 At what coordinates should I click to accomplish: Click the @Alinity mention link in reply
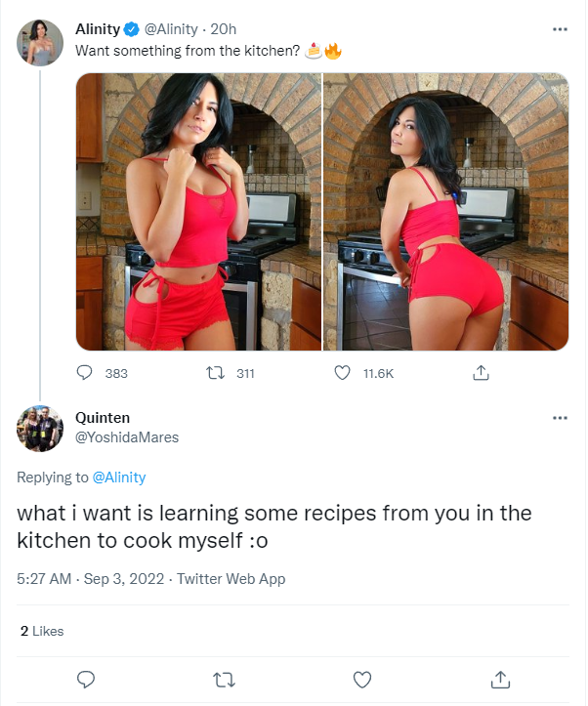click(119, 478)
